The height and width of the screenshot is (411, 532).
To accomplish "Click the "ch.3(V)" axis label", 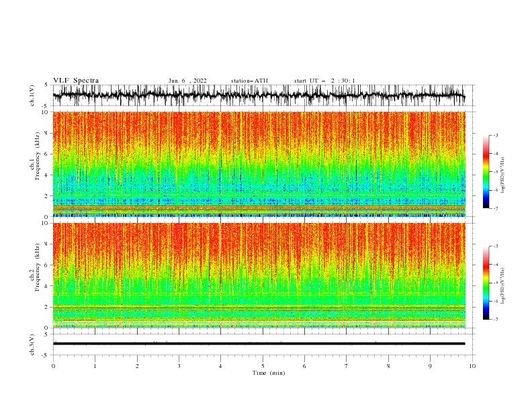I will tap(32, 345).
